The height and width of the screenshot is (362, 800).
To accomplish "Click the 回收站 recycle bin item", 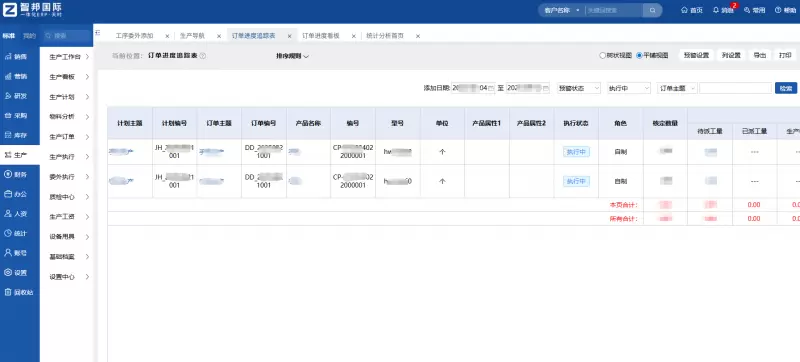I will (19, 292).
